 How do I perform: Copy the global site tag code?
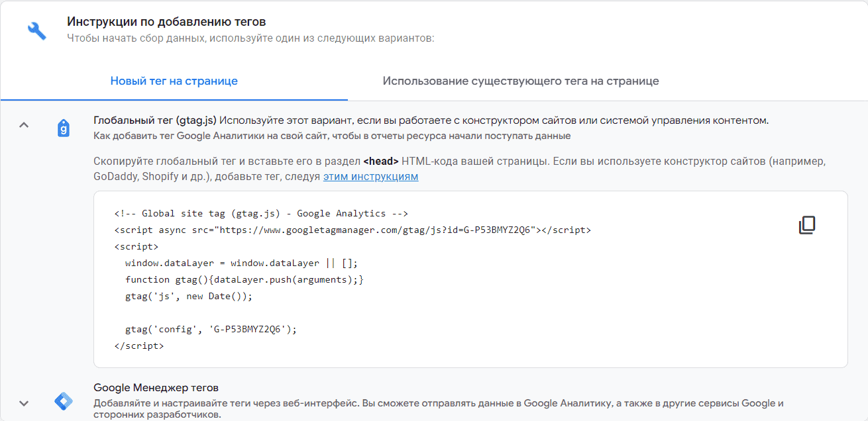(x=806, y=225)
